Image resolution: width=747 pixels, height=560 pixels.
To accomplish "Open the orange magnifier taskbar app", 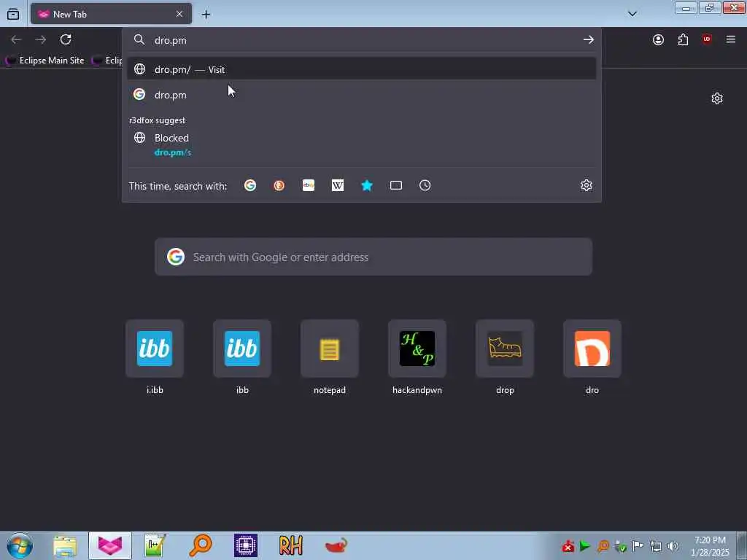I will pos(200,545).
